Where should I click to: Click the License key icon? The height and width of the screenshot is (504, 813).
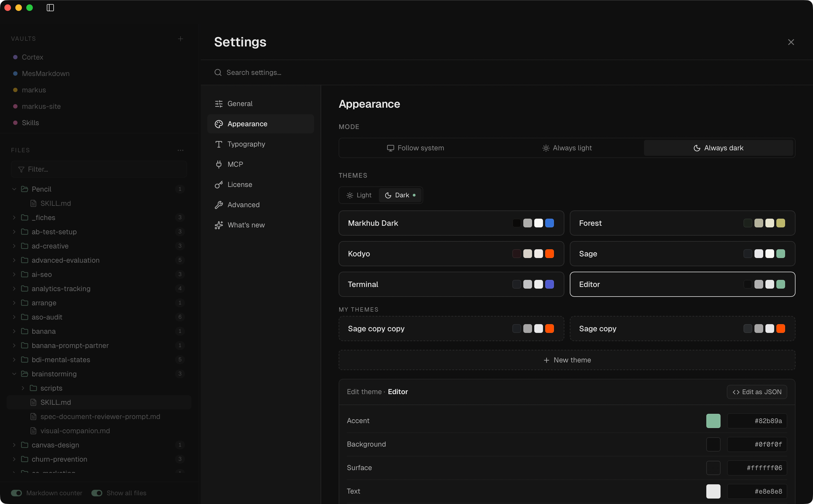click(219, 185)
